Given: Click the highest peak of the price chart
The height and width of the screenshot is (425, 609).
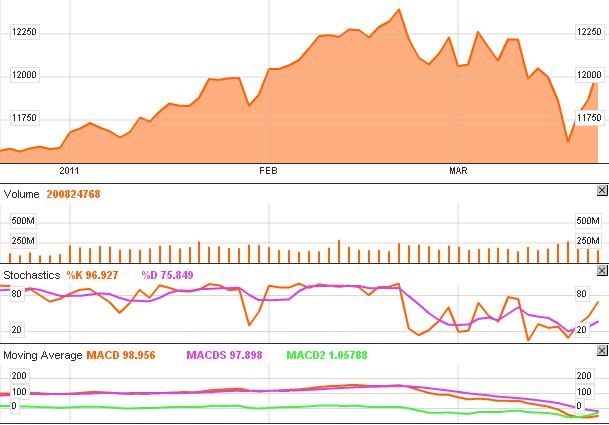Looking at the screenshot, I should coord(399,10).
